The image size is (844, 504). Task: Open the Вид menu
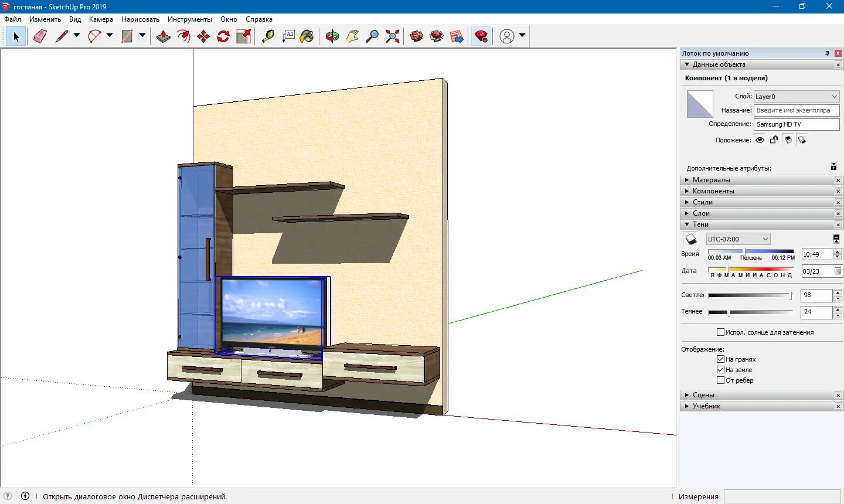pos(75,19)
